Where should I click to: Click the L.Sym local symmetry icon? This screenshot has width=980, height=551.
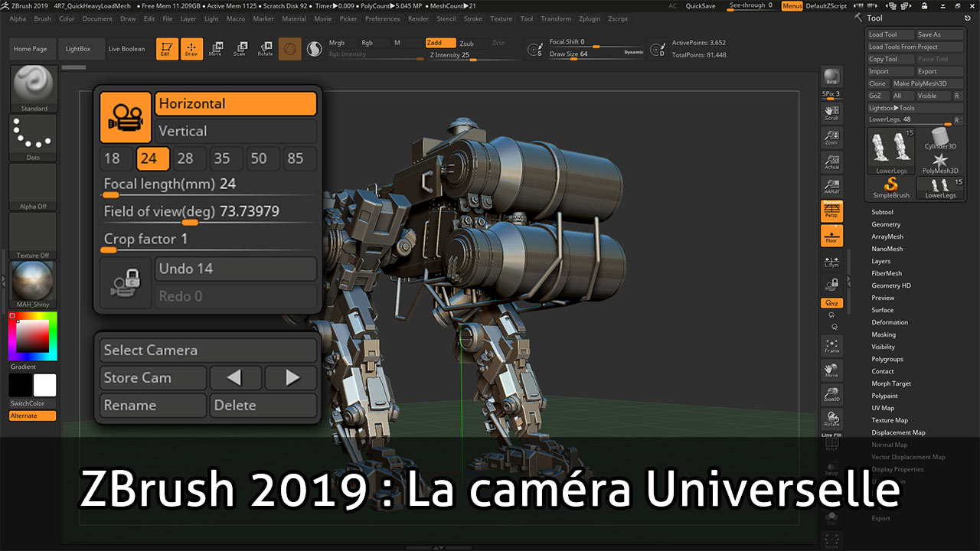click(831, 262)
